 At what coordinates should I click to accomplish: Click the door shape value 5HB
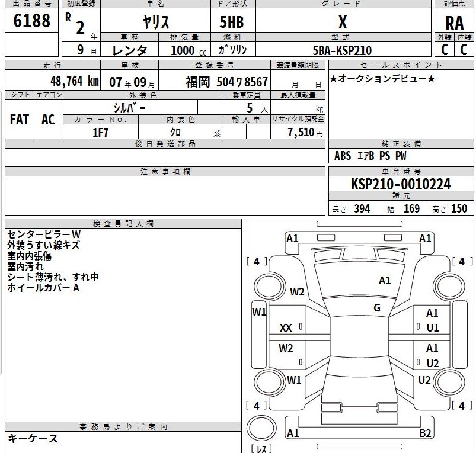pos(232,22)
